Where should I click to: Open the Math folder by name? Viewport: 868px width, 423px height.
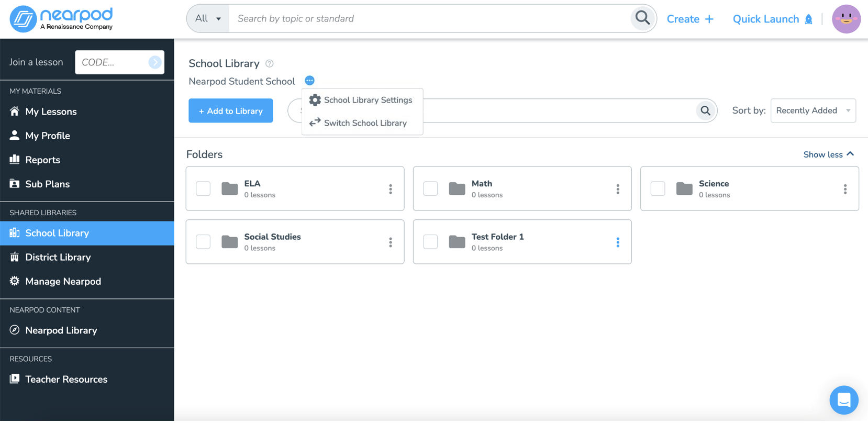coord(482,184)
